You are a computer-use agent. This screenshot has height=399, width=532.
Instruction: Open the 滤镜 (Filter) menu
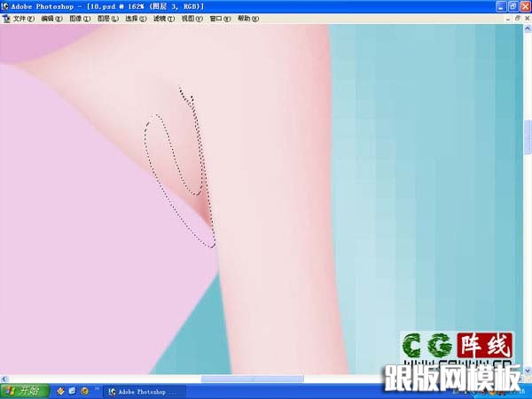tap(163, 18)
